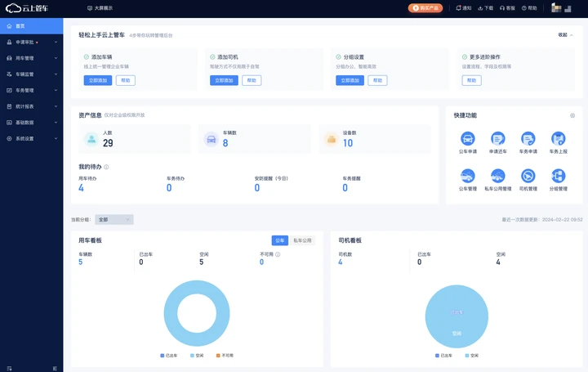
Task: Open the 公车申请 quick function icon
Action: click(x=468, y=139)
